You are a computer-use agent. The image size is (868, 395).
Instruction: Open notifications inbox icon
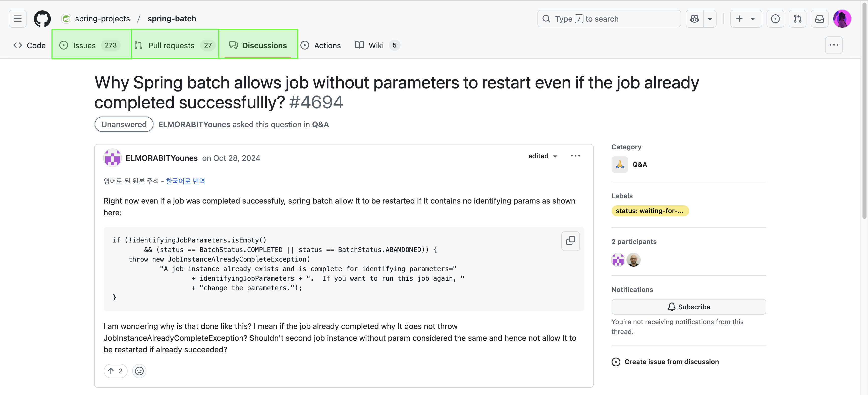(x=819, y=19)
